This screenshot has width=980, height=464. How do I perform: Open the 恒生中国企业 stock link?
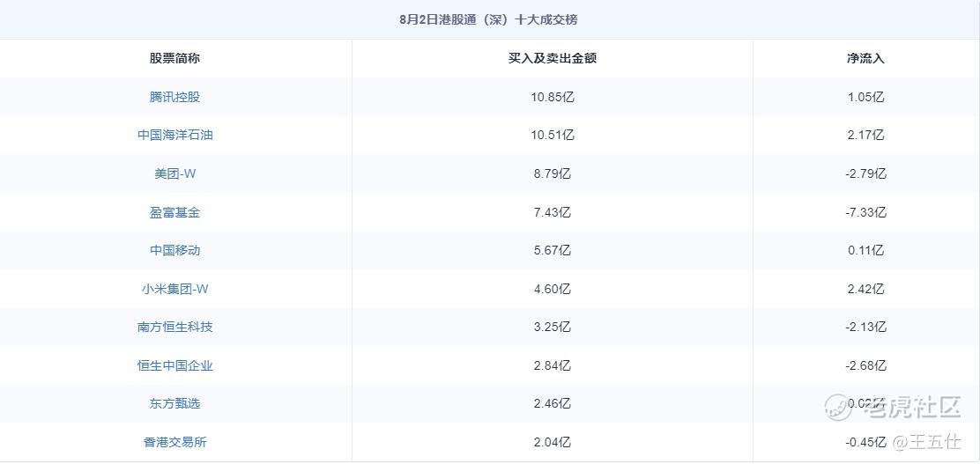(x=175, y=366)
